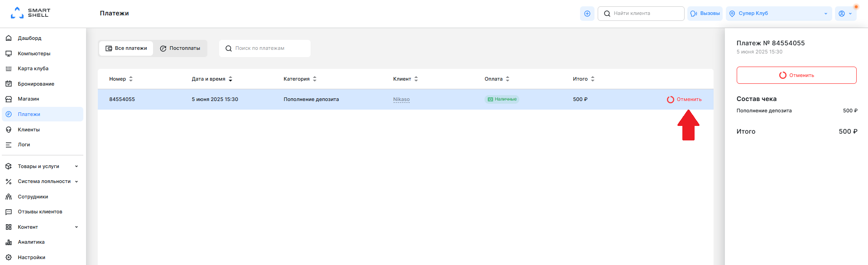Click the Логи lines icon
The width and height of the screenshot is (868, 265).
[x=9, y=145]
